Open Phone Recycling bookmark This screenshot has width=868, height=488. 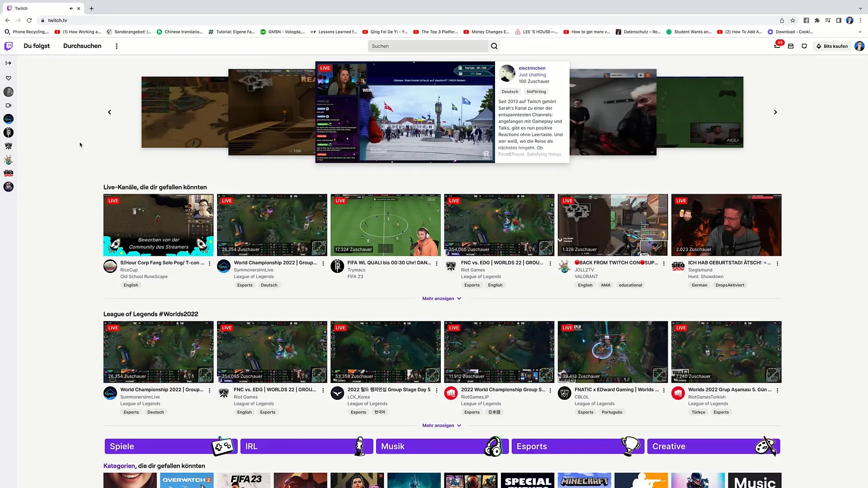[x=27, y=32]
